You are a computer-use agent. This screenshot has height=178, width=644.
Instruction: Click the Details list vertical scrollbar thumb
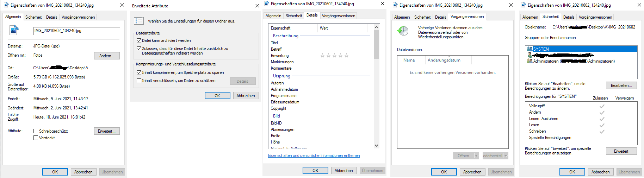tap(376, 44)
